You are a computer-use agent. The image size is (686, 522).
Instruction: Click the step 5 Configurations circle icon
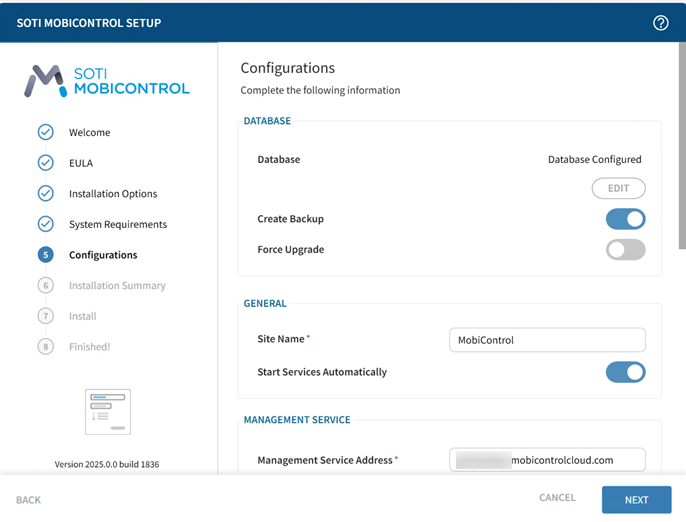pos(45,255)
